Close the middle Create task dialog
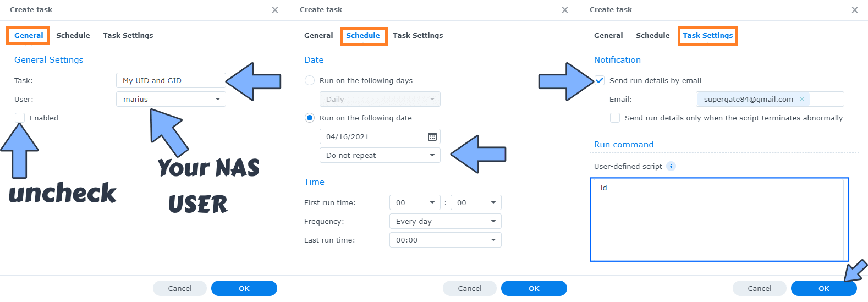This screenshot has height=302, width=868. 565,10
